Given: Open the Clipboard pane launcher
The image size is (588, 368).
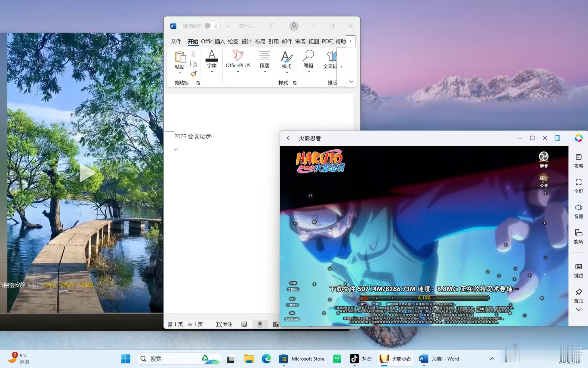Looking at the screenshot, I should [198, 83].
